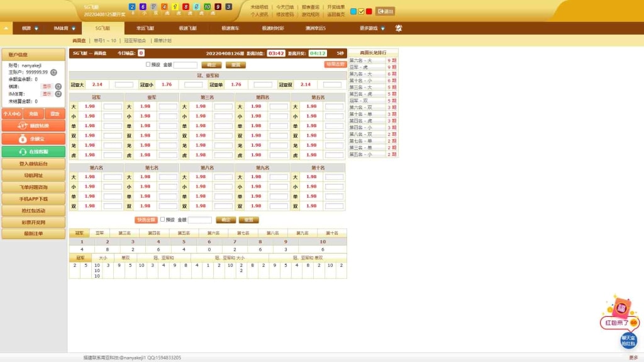Click the top 金额 amount input field
The image size is (644, 362).
coord(186,65)
